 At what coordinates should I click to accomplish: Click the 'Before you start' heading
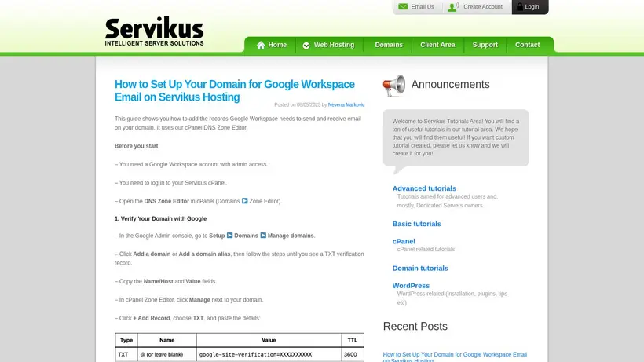click(x=137, y=146)
